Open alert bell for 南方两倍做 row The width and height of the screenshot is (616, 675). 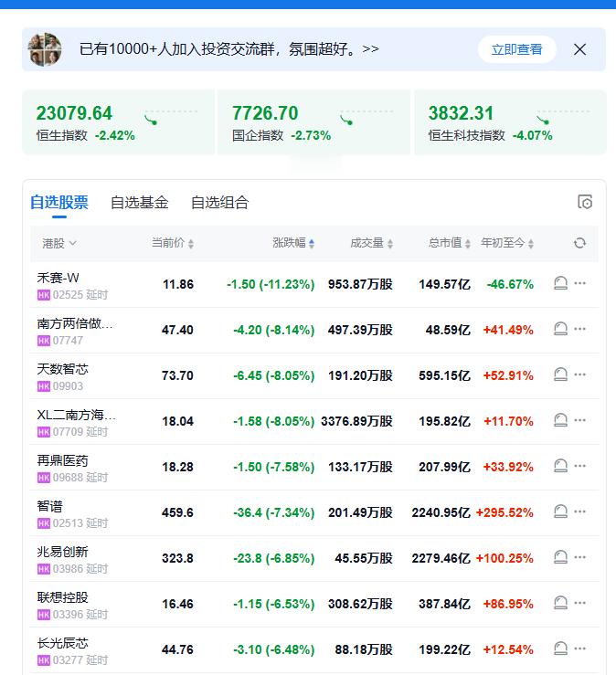(560, 329)
